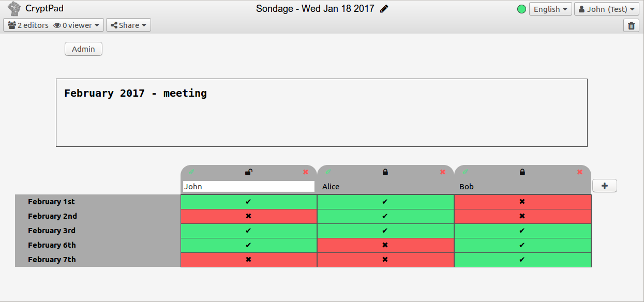Toggle John's vote for February 2nd
The height and width of the screenshot is (302, 644).
[249, 216]
